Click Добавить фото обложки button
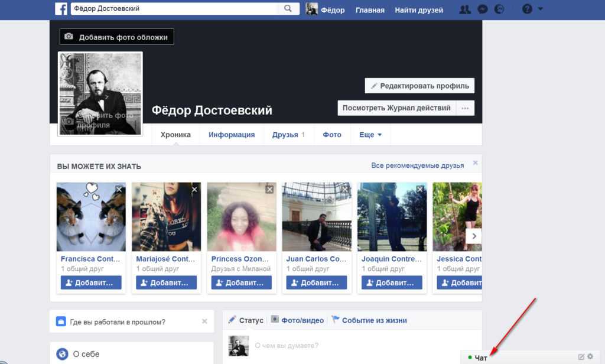Screen dimensions: 605x364 tap(117, 37)
